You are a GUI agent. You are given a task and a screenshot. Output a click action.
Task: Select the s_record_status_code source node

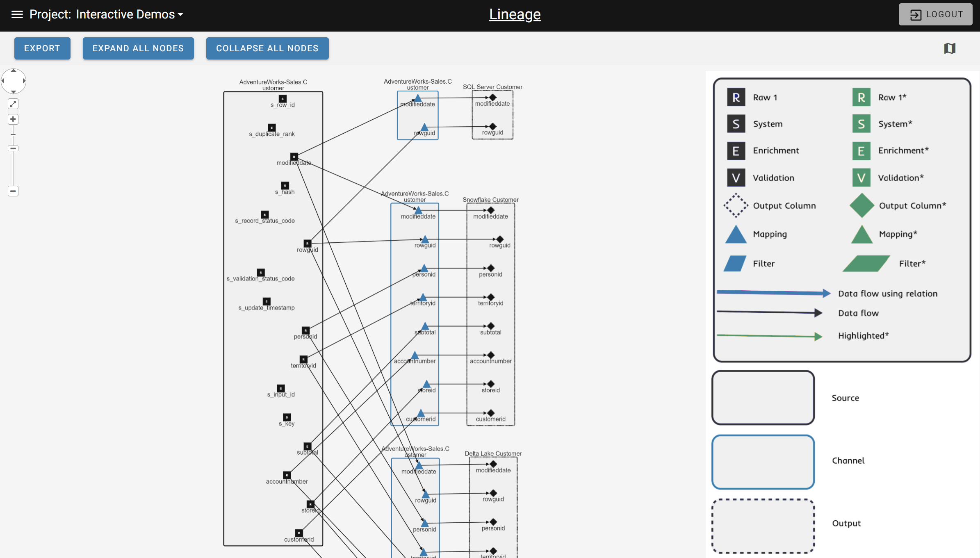pyautogui.click(x=265, y=214)
